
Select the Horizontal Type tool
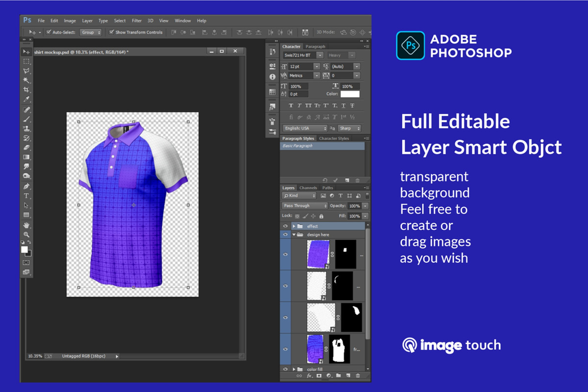[x=26, y=196]
